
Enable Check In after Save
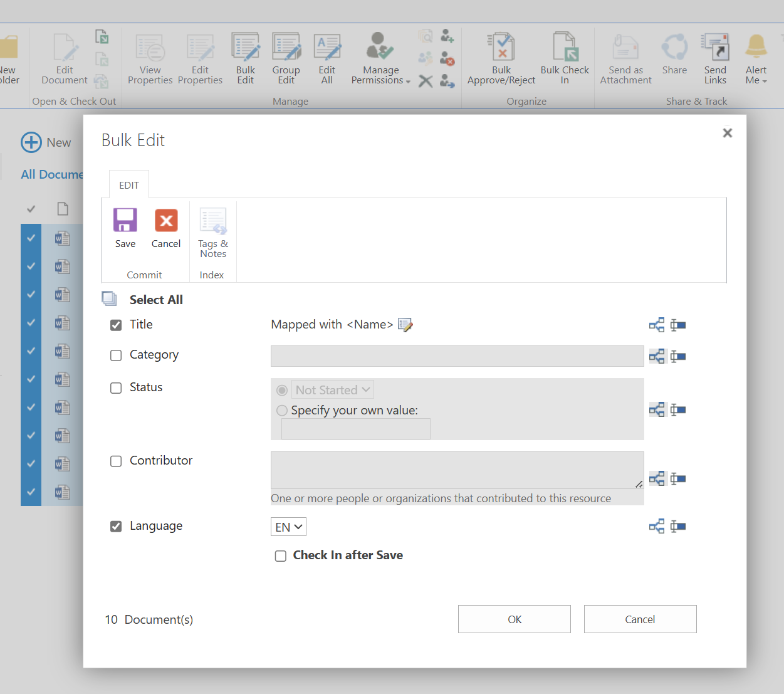pyautogui.click(x=281, y=556)
